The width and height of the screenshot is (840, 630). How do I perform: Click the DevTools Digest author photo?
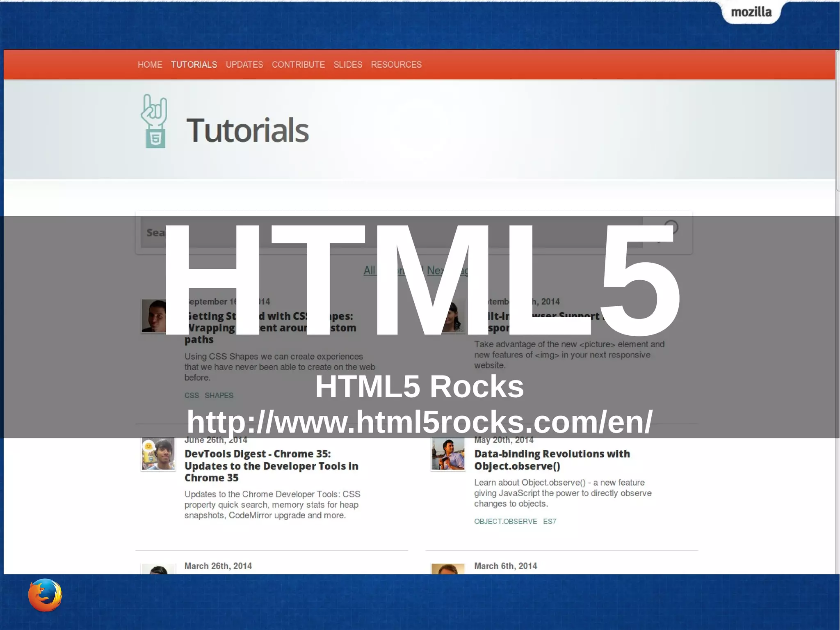pyautogui.click(x=158, y=454)
